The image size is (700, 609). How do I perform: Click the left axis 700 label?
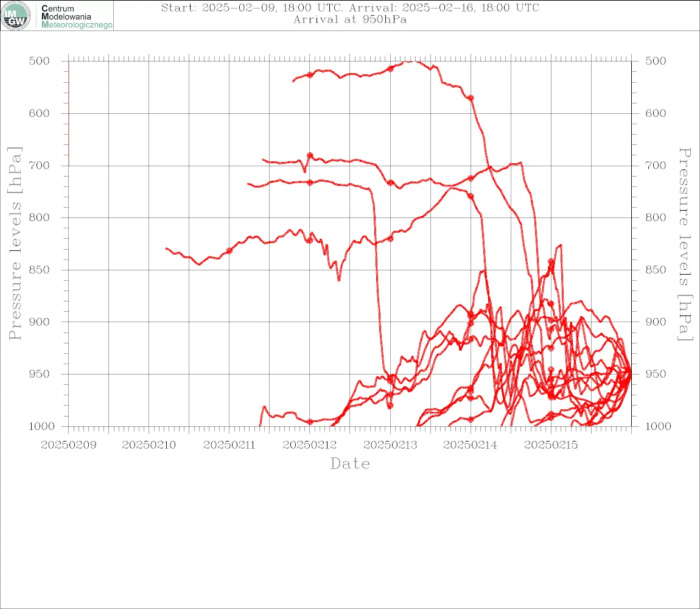coord(40,165)
